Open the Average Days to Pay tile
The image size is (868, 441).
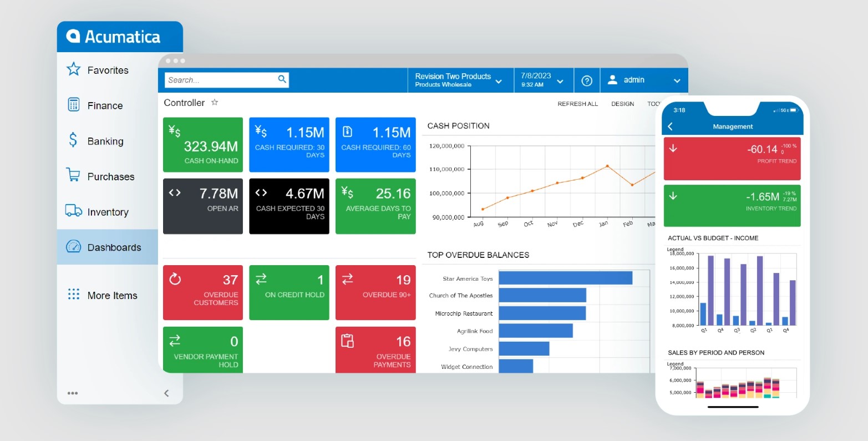click(375, 206)
